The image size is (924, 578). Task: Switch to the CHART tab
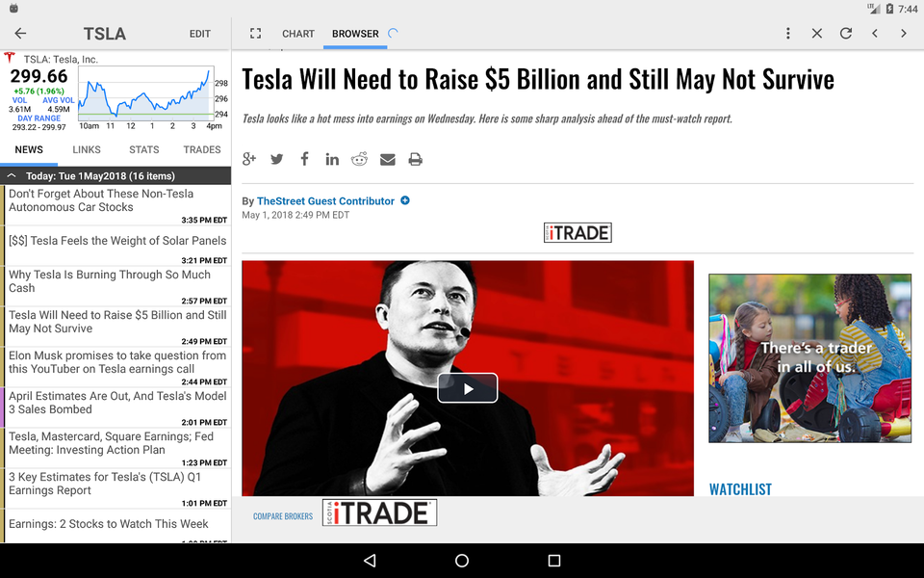tap(297, 33)
